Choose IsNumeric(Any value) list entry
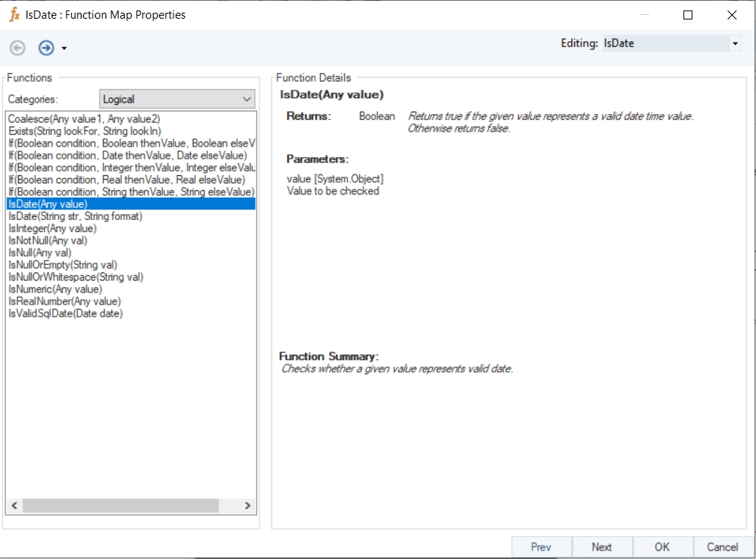The image size is (756, 559). click(55, 289)
